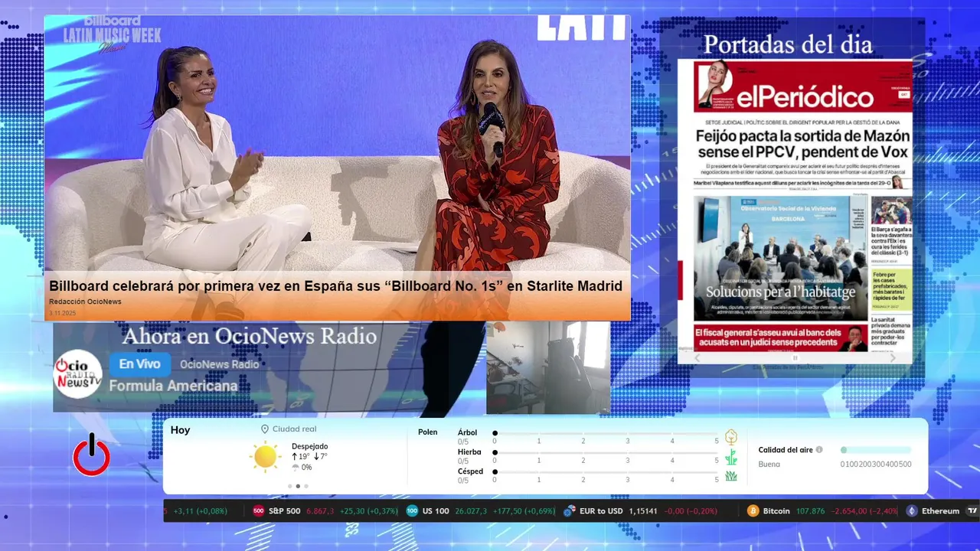Select the first weather page dot
Viewport: 980px width, 551px height.
coord(289,486)
